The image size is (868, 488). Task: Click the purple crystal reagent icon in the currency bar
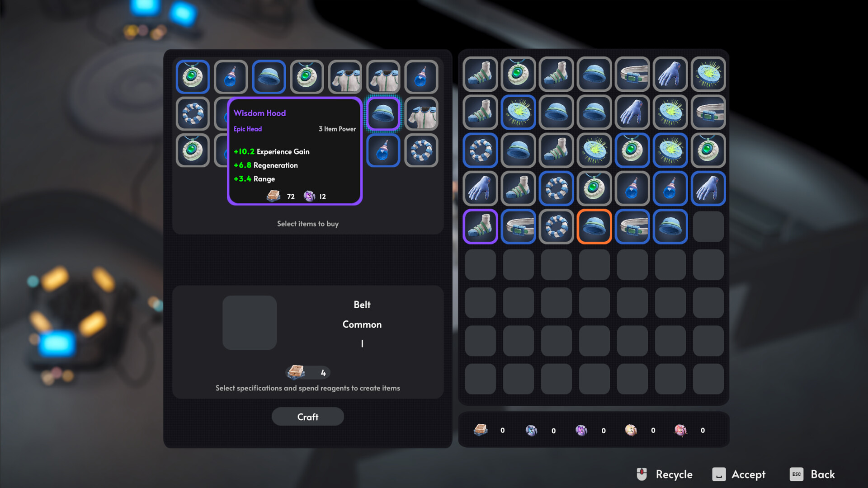click(581, 430)
